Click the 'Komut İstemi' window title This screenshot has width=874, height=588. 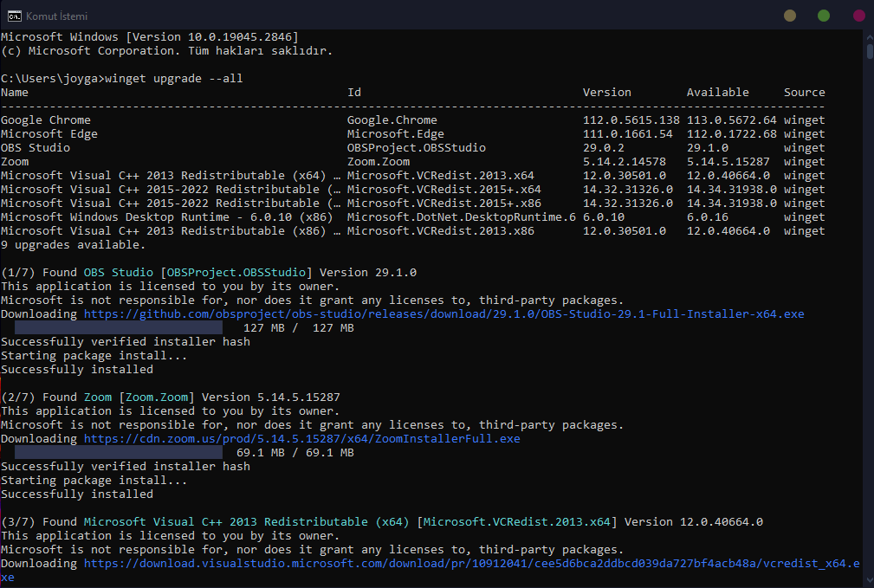pyautogui.click(x=56, y=16)
